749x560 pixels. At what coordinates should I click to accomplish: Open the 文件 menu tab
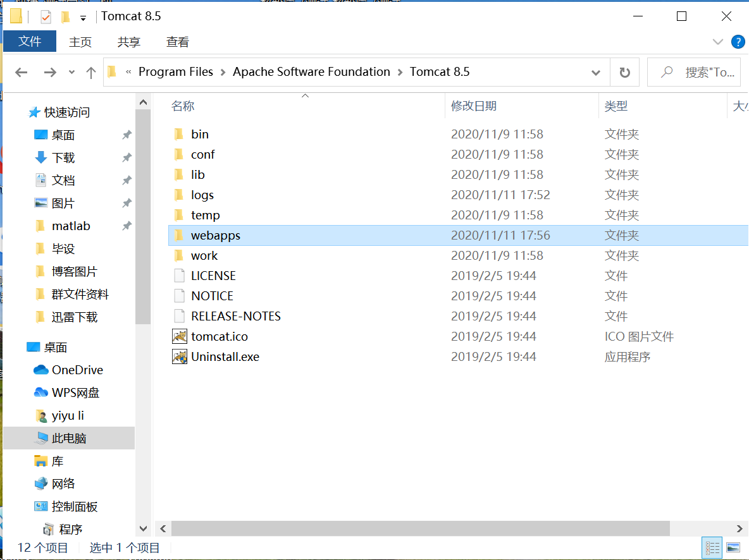pos(30,42)
